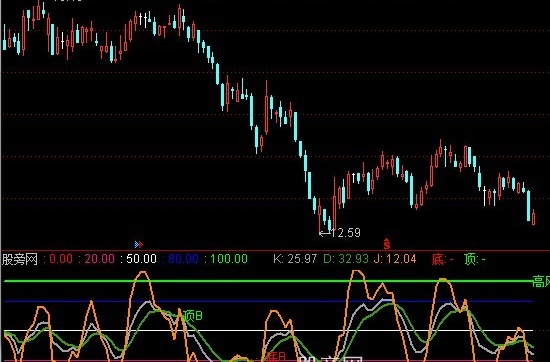
Task: Select the 20.00 level value
Action: pyautogui.click(x=100, y=259)
